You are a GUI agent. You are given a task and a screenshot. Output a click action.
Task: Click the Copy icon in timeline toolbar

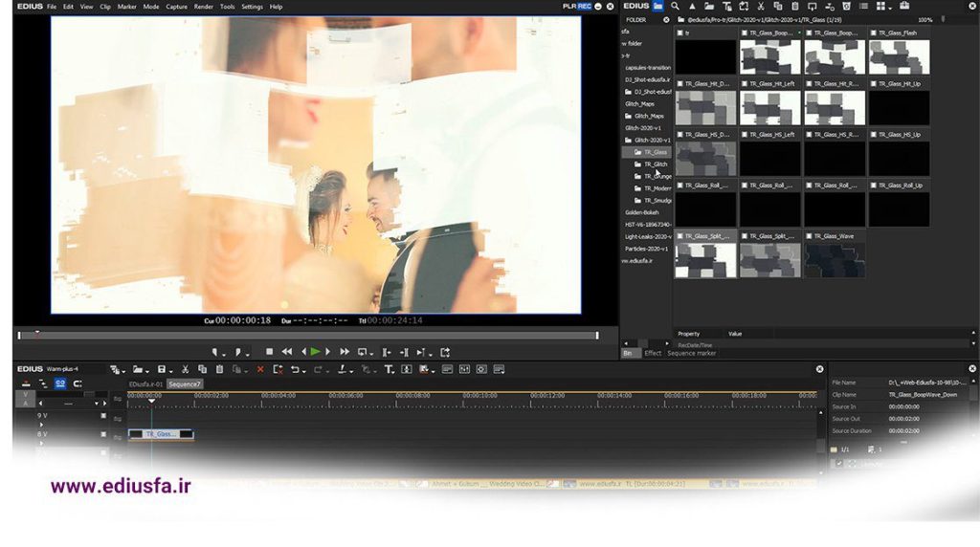pos(202,370)
